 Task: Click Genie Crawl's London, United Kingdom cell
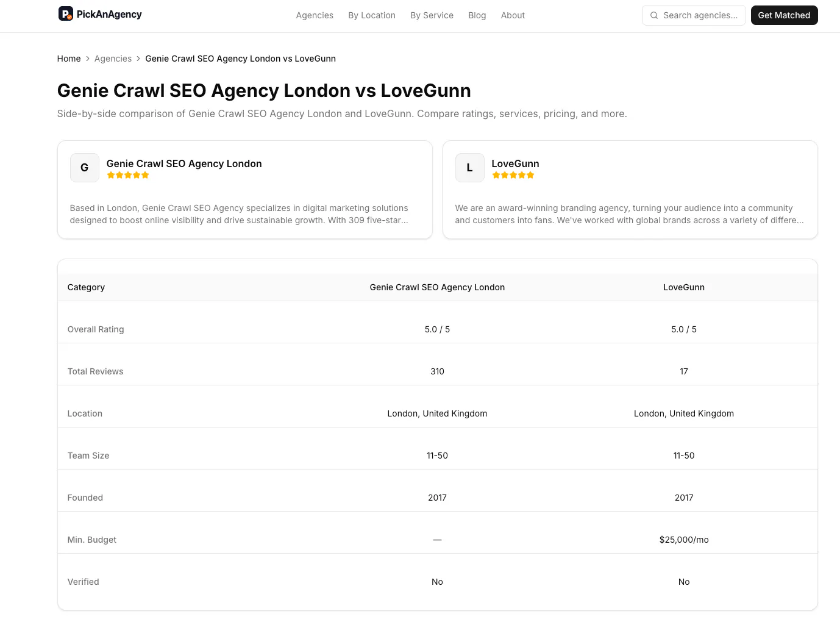coord(437,413)
